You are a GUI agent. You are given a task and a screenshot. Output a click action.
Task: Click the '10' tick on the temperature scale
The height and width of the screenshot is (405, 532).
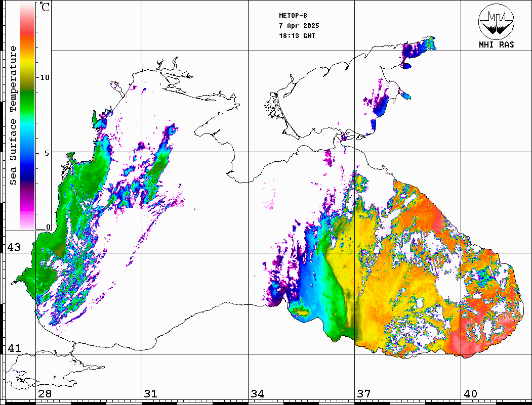pyautogui.click(x=45, y=77)
